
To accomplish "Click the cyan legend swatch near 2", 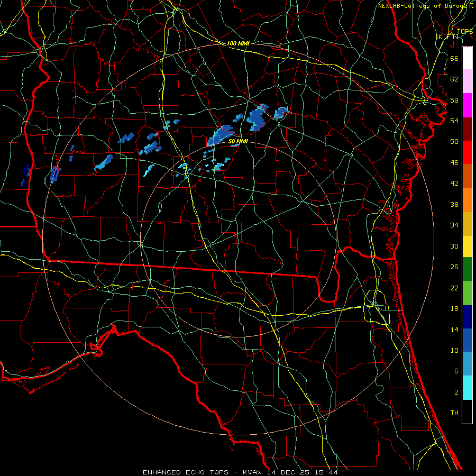I will 467,388.
